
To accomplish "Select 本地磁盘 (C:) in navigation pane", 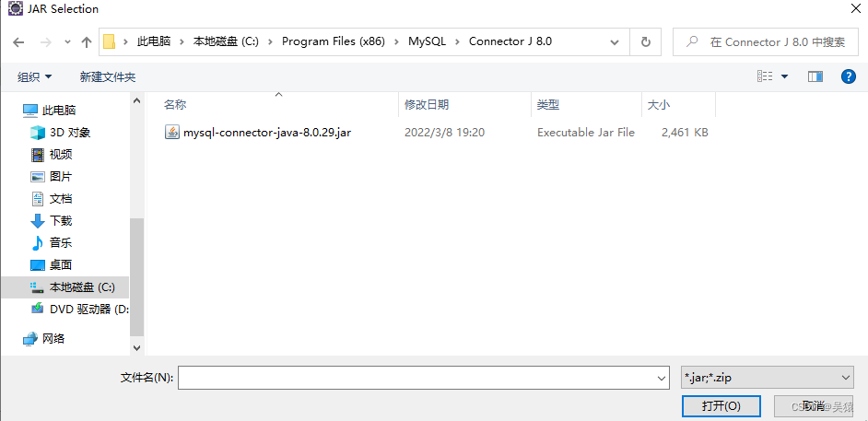I will (65, 287).
